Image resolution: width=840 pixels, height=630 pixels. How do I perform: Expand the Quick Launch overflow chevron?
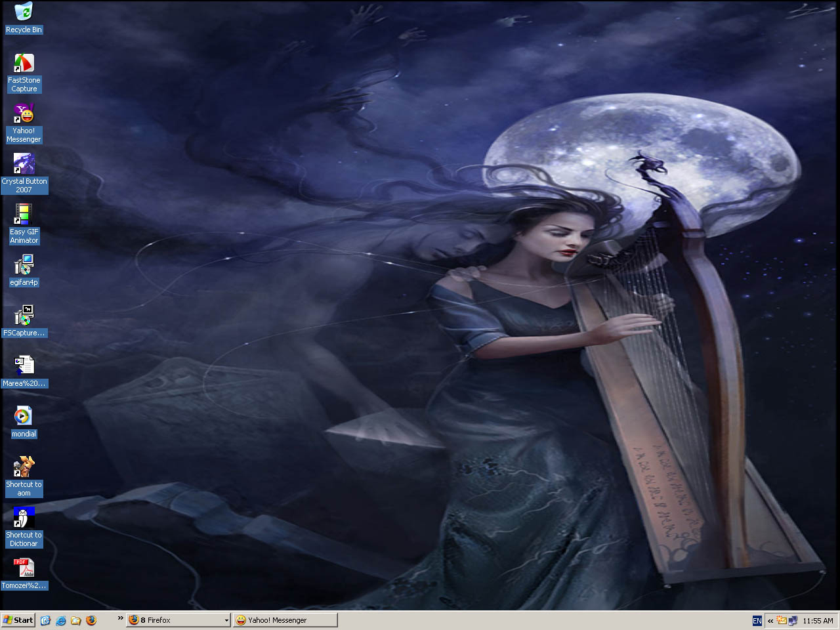[x=120, y=618]
